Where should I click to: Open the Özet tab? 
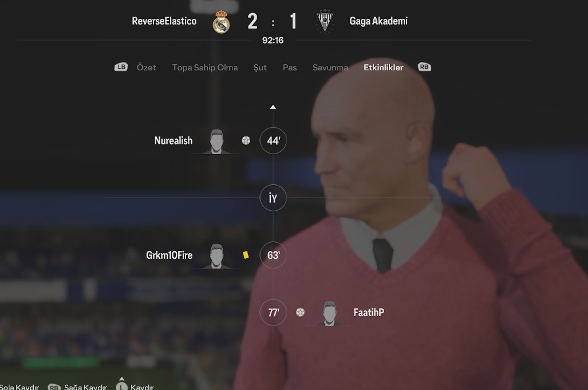pos(146,68)
